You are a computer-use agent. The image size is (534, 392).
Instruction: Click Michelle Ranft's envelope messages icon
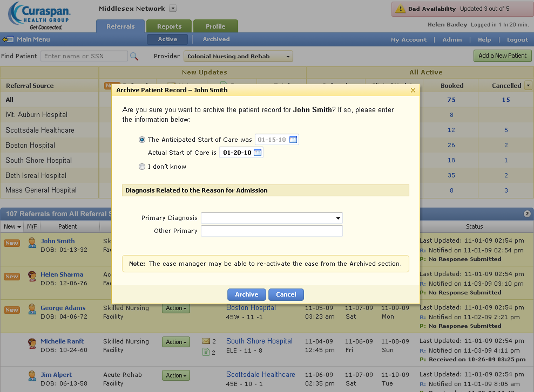[x=206, y=341]
